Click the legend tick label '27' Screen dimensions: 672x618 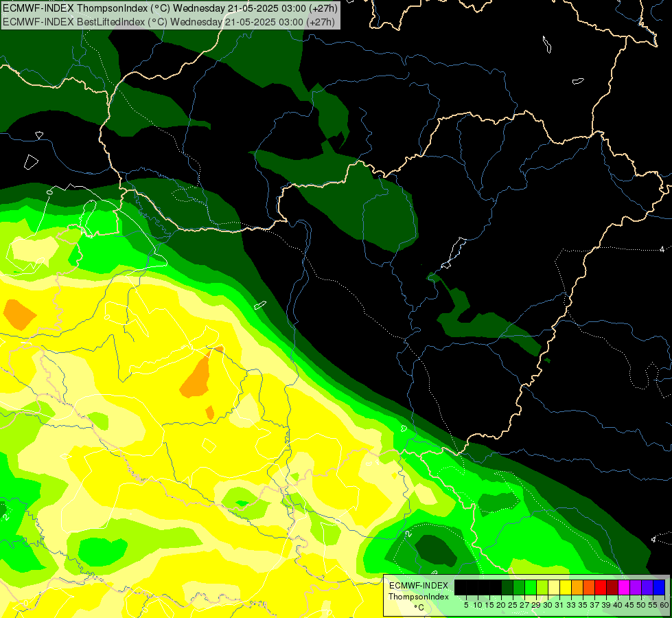coord(524,605)
